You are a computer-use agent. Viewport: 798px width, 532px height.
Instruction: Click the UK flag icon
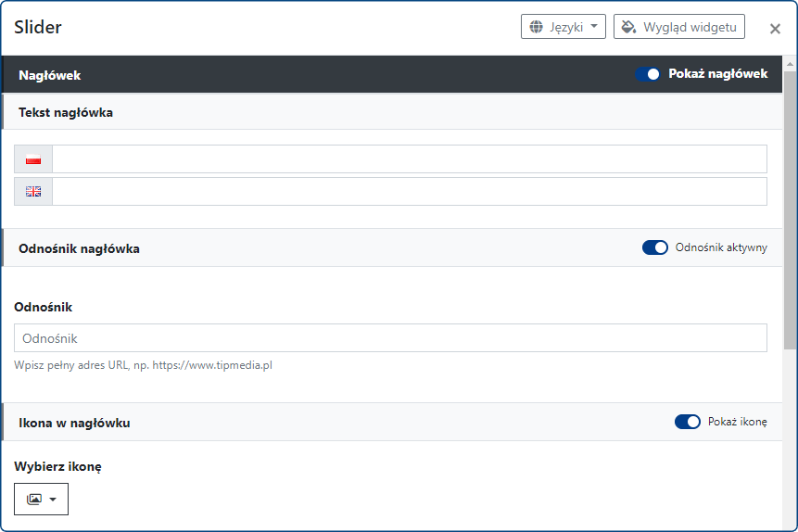(33, 192)
